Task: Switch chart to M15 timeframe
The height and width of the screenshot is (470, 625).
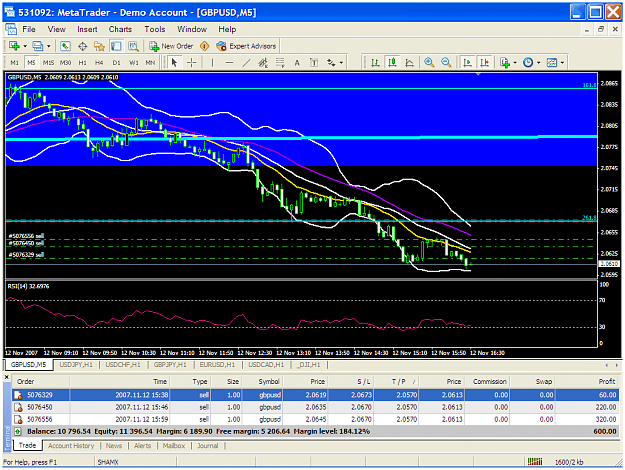Action: pyautogui.click(x=48, y=63)
